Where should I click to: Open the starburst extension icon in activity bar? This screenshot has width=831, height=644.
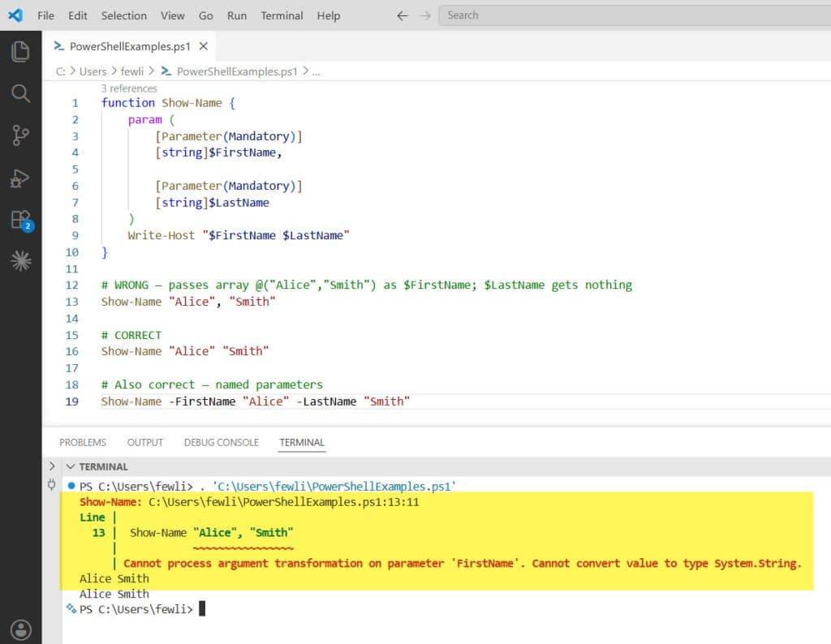[x=20, y=260]
